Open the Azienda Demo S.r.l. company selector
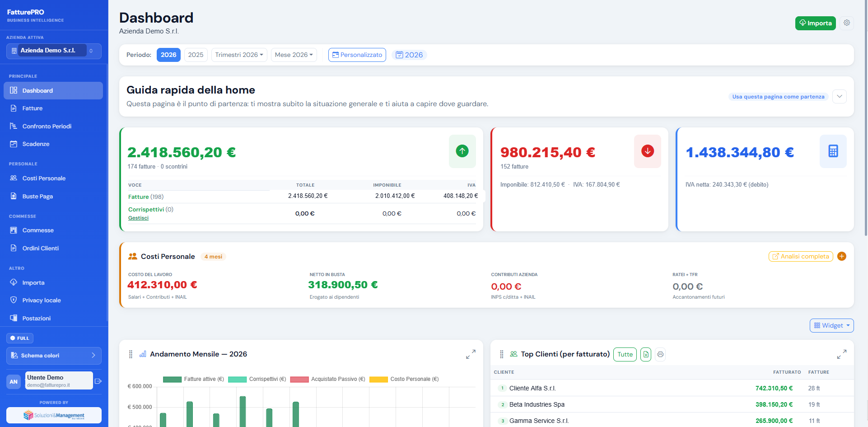The height and width of the screenshot is (427, 868). coord(54,51)
